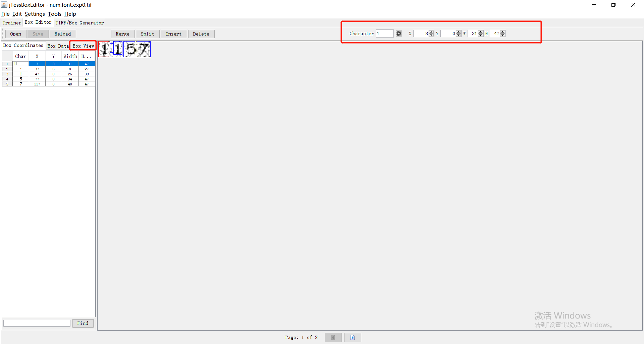This screenshot has height=344, width=644.
Task: Select the colon box in the image
Action: (x=111, y=48)
